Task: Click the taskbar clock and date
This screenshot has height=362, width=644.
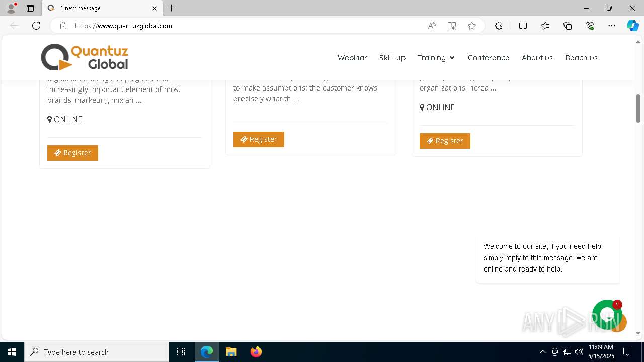Action: tap(601, 352)
